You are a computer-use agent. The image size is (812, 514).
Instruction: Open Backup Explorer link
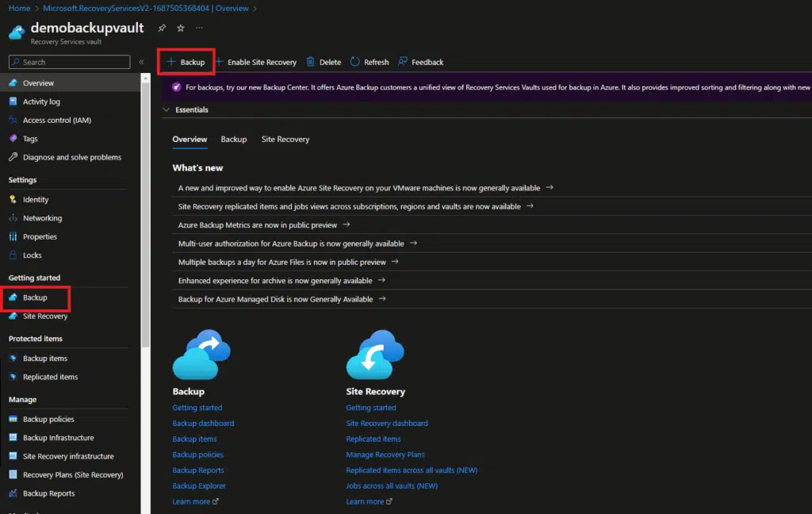tap(199, 486)
